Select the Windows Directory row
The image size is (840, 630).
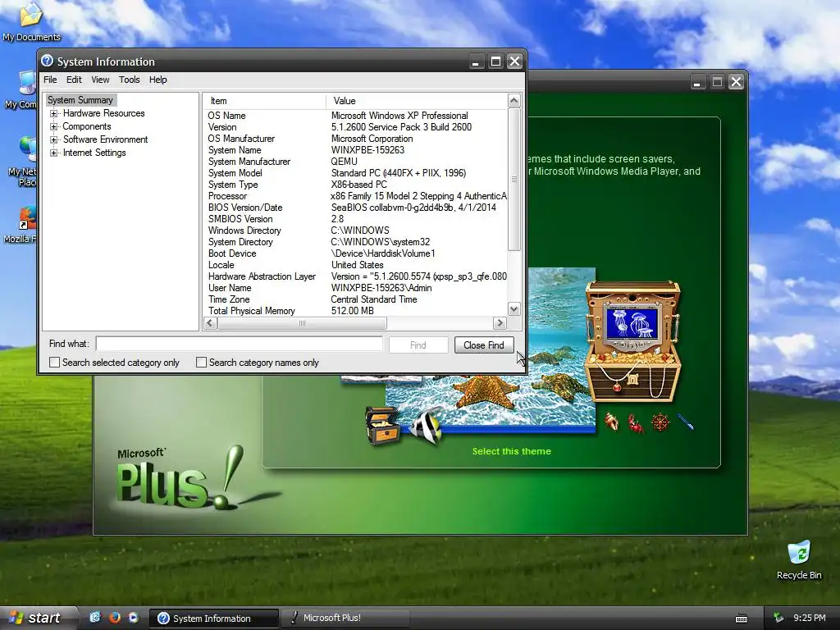click(355, 231)
